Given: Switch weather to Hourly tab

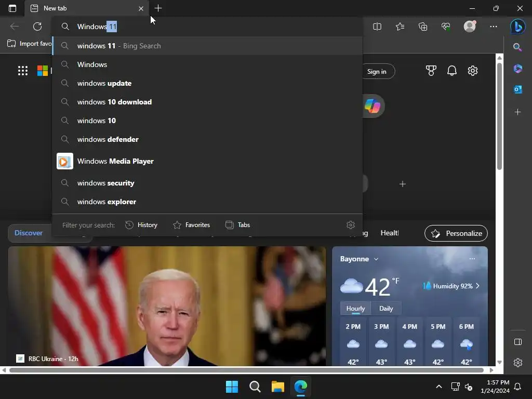Looking at the screenshot, I should pos(355,309).
